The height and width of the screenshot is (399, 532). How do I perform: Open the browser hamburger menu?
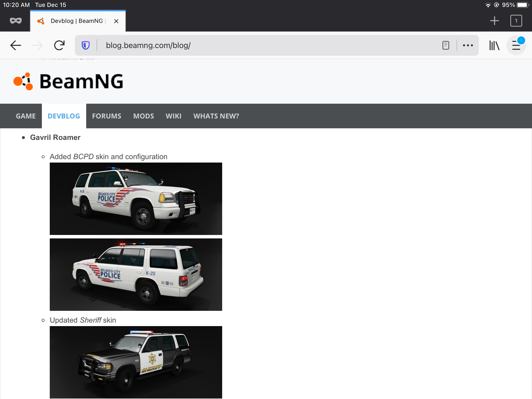pos(516,45)
